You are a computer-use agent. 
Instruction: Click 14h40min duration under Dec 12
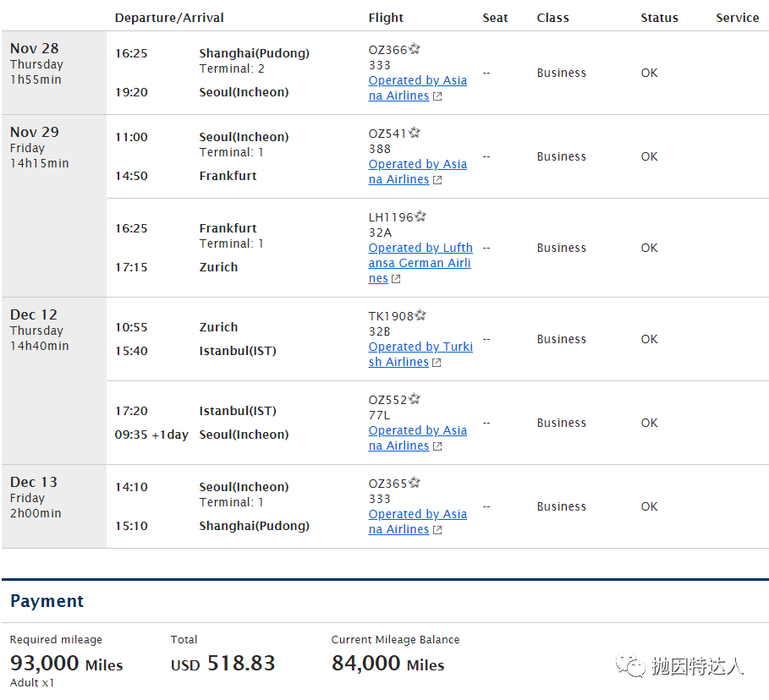point(39,346)
